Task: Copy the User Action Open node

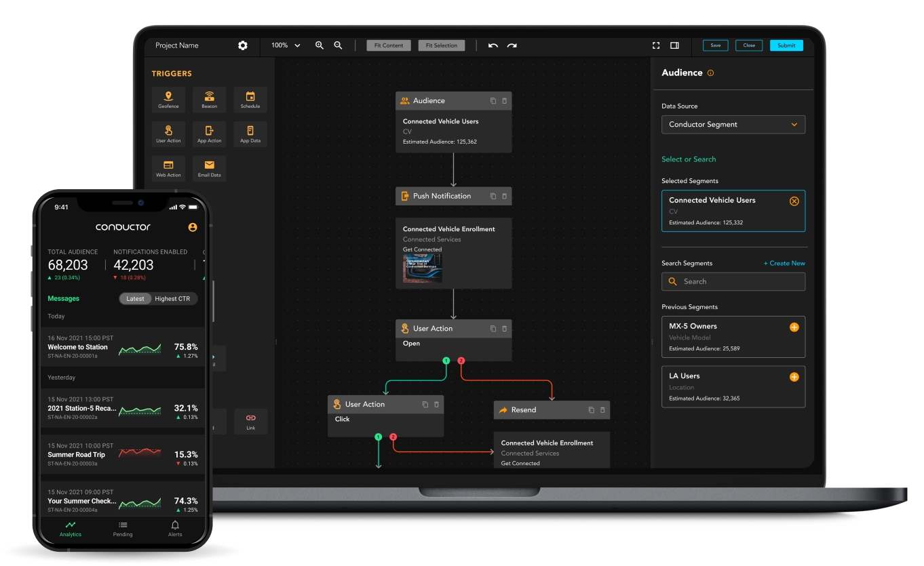Action: tap(493, 329)
